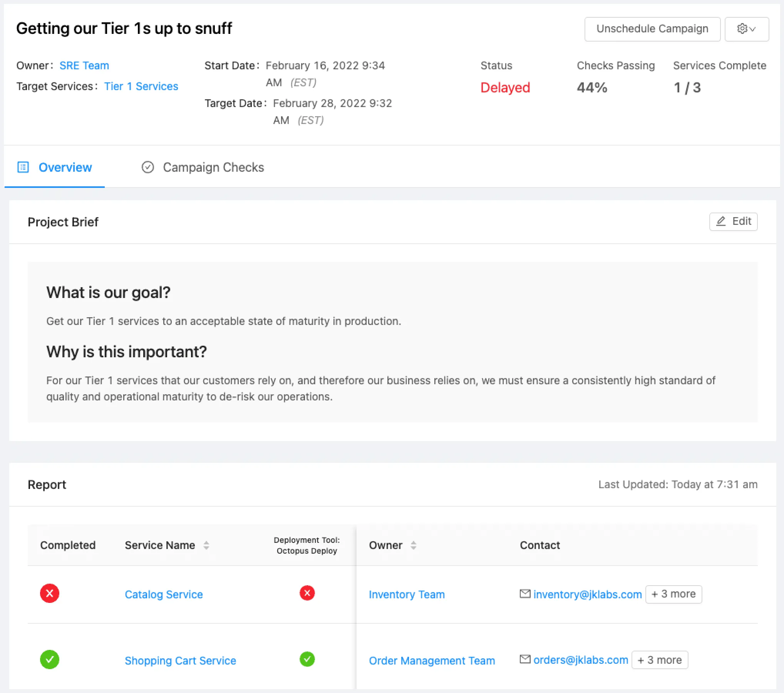Click the 1 / 3 services complete value
Screen dimensions: 784x693
(x=687, y=87)
